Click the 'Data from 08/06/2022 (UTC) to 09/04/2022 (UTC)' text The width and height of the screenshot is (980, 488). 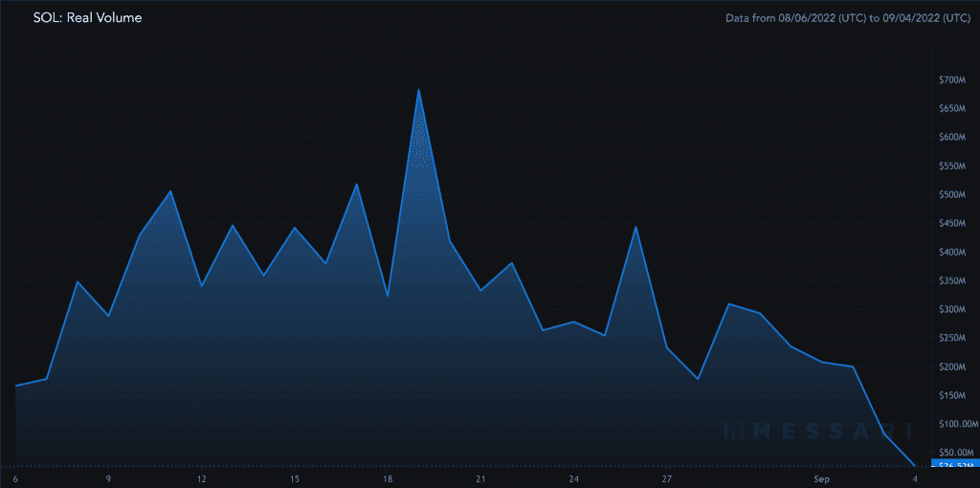[848, 19]
